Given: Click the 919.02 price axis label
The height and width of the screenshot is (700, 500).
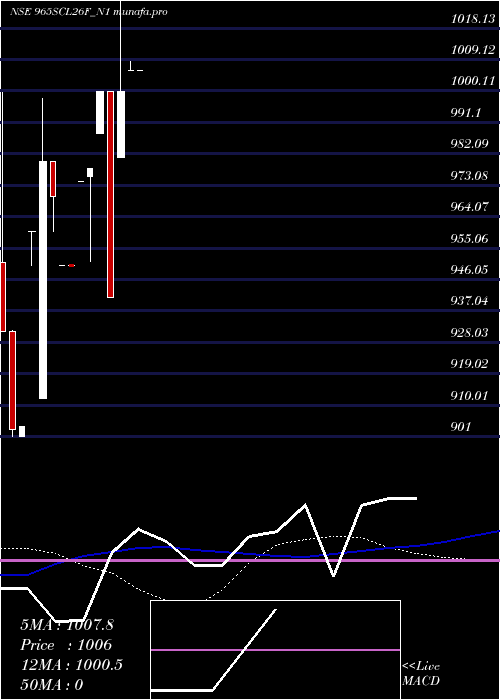Looking at the screenshot, I should point(469,364).
